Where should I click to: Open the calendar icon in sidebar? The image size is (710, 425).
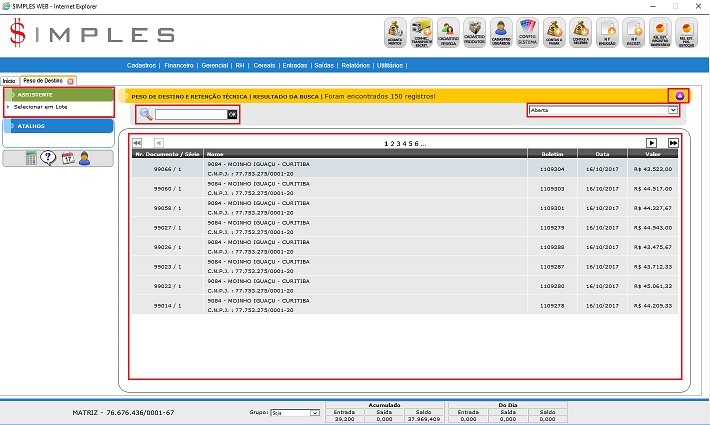(x=67, y=158)
